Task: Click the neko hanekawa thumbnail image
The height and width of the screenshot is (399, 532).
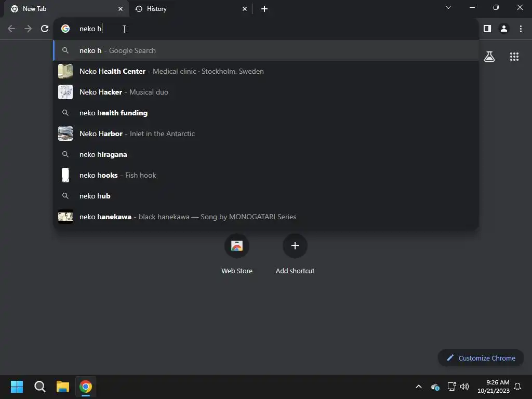Action: (x=65, y=217)
